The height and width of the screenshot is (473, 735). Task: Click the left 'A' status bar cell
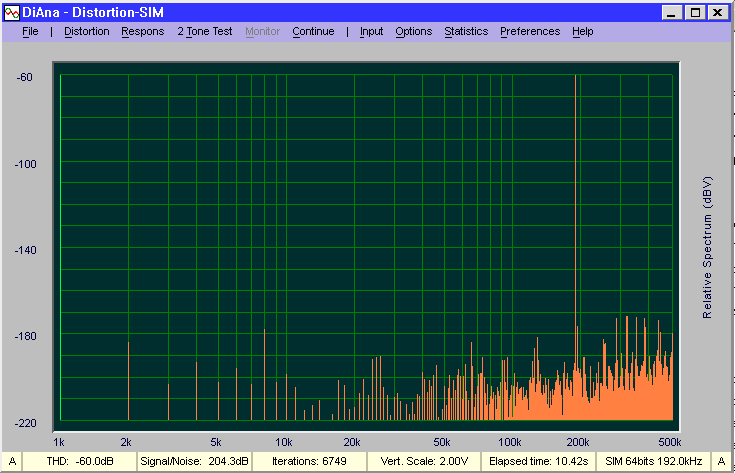click(x=13, y=461)
